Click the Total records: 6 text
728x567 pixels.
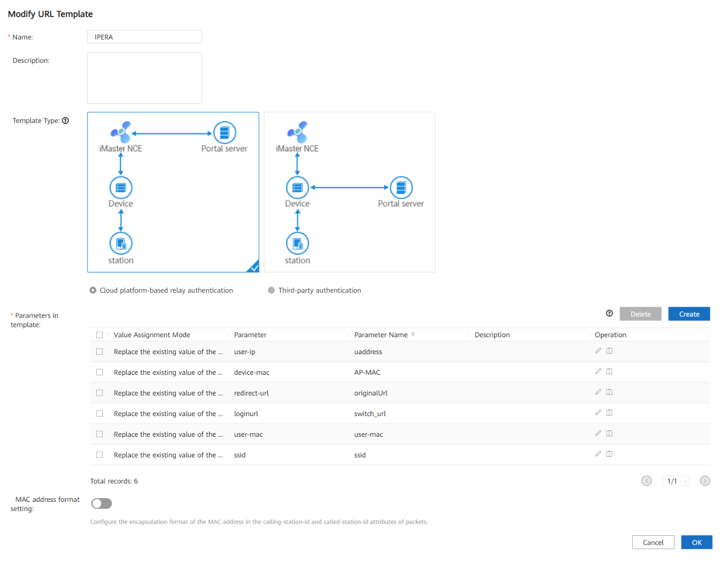tap(114, 481)
